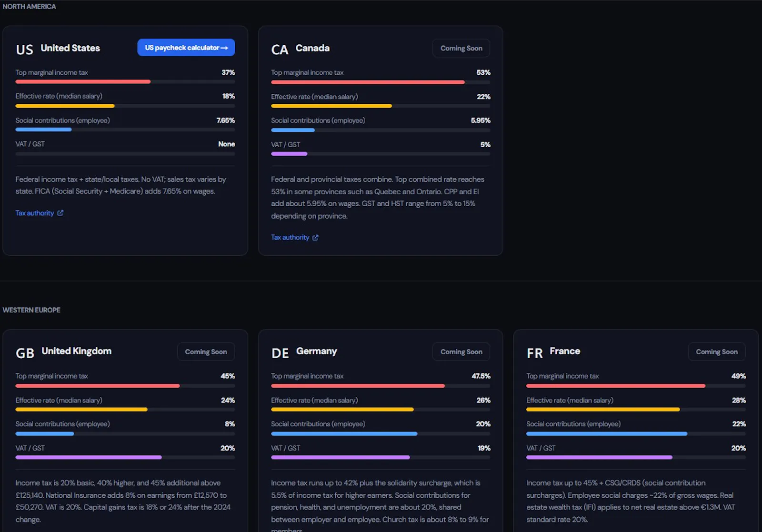Click Coming Soon badge on United Kingdom card
The image size is (762, 532).
206,351
